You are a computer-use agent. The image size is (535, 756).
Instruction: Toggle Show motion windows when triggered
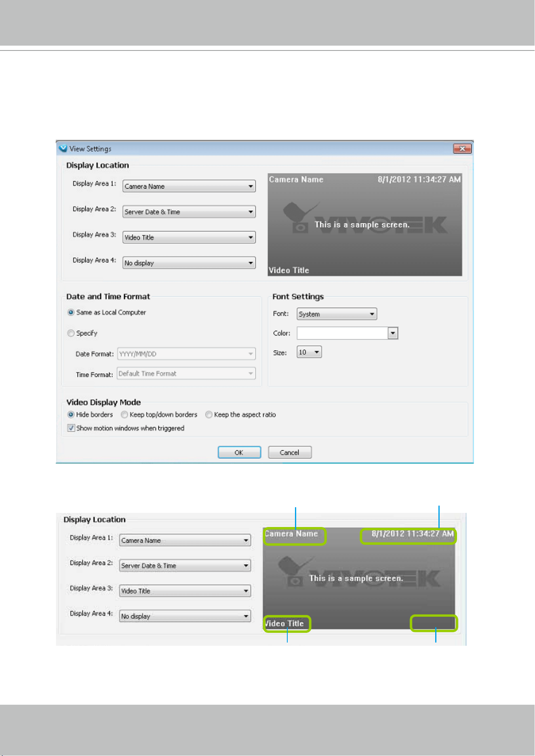click(71, 428)
